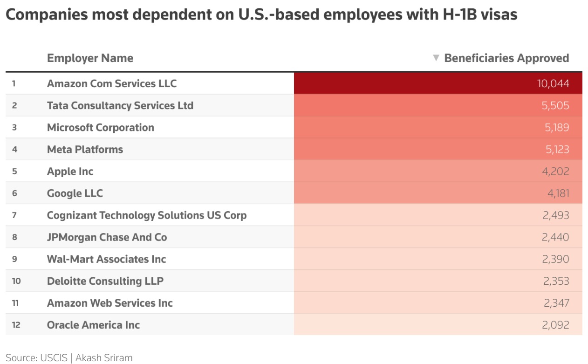Select the Meta Platforms row
The width and height of the screenshot is (588, 364).
(294, 149)
